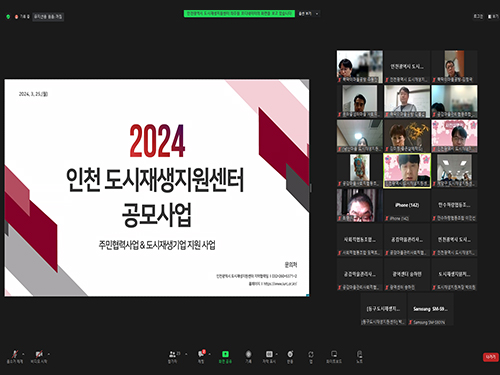Open the whiteboard icon in the toolbar

pos(334,354)
